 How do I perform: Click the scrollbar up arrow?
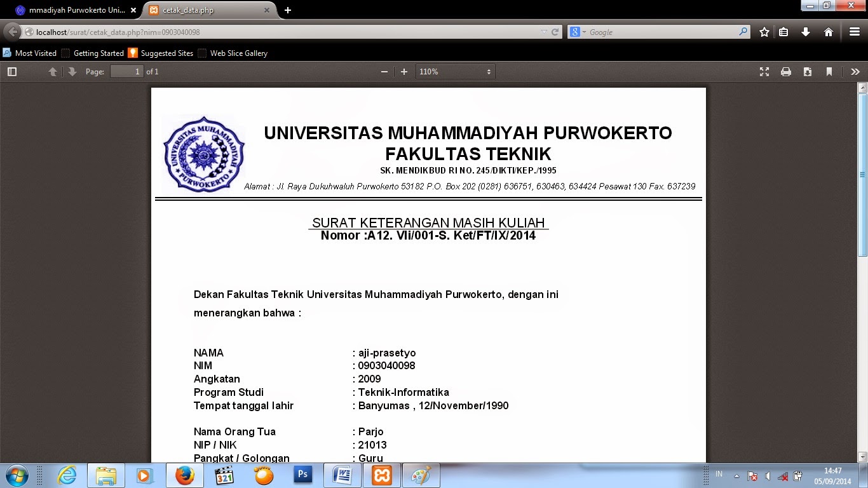(x=862, y=87)
